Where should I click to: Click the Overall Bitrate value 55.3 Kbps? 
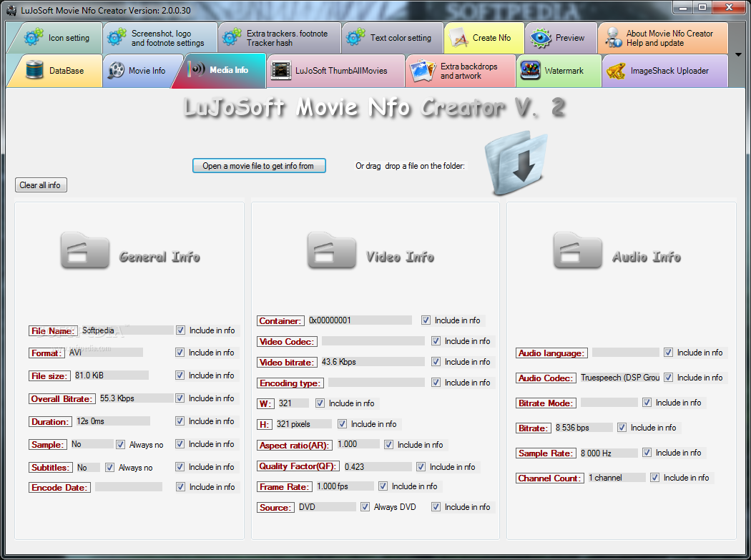[x=136, y=398]
